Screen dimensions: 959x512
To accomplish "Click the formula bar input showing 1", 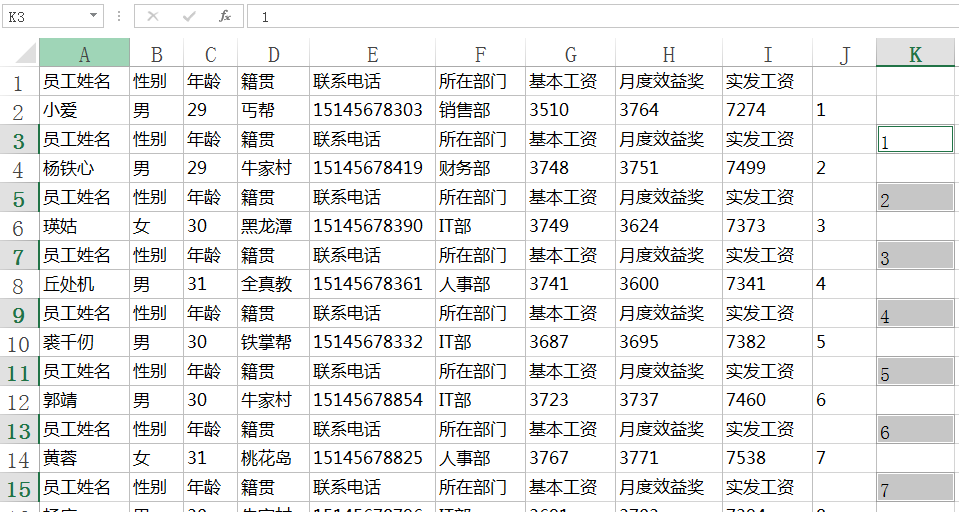I will (602, 17).
